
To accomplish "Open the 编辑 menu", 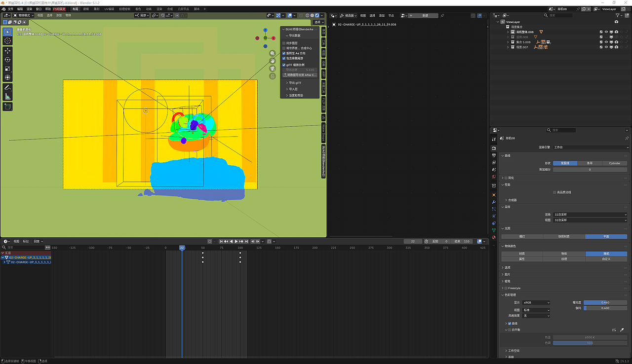I will [20, 9].
